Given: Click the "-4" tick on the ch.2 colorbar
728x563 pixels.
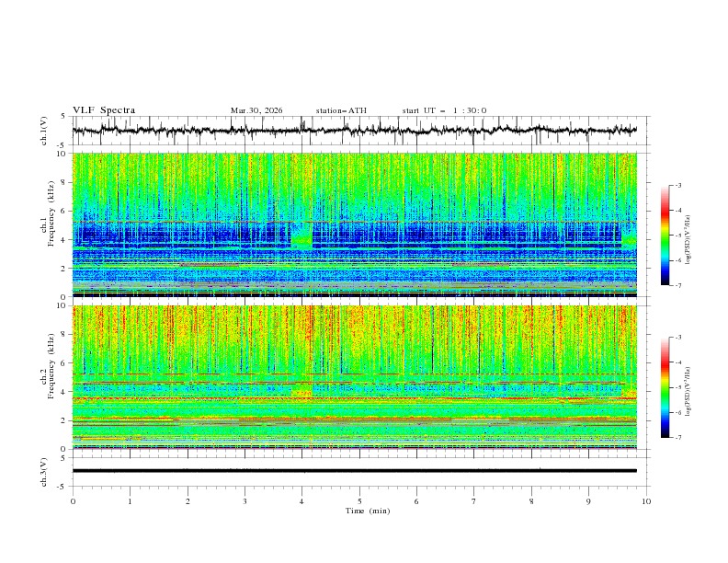Looking at the screenshot, I should (x=677, y=362).
